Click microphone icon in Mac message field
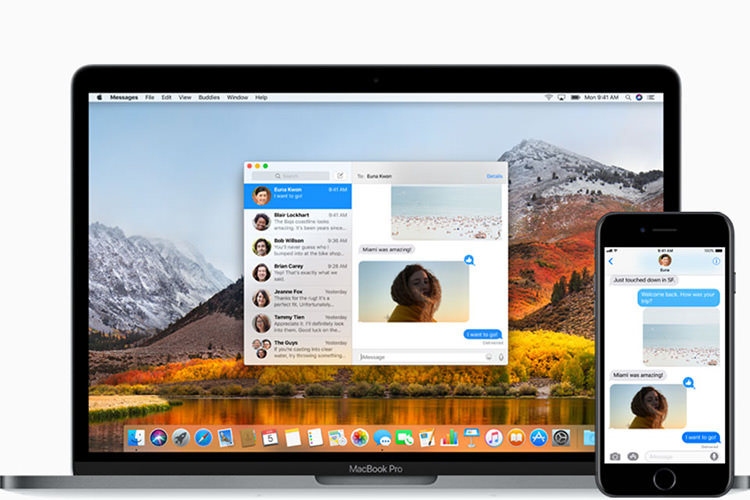 tap(501, 357)
